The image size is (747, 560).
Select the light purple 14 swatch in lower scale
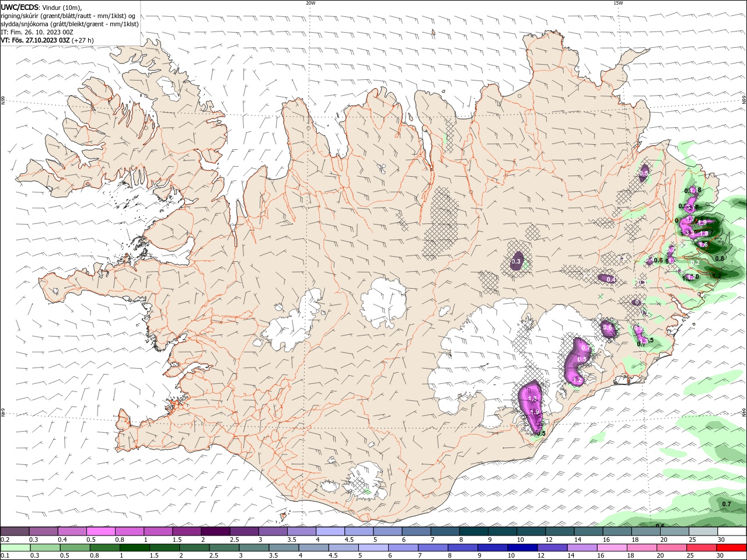pyautogui.click(x=581, y=548)
